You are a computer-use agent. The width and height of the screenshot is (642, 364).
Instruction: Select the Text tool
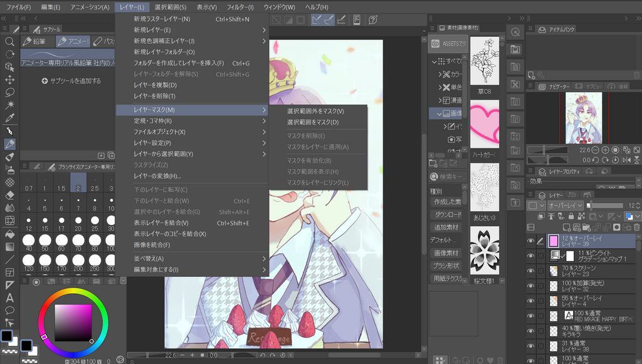[x=9, y=298]
